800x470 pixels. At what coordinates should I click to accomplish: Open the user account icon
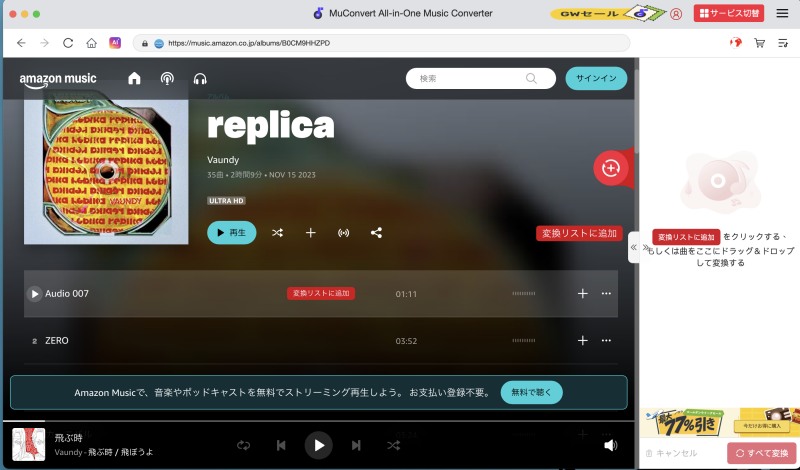(676, 14)
